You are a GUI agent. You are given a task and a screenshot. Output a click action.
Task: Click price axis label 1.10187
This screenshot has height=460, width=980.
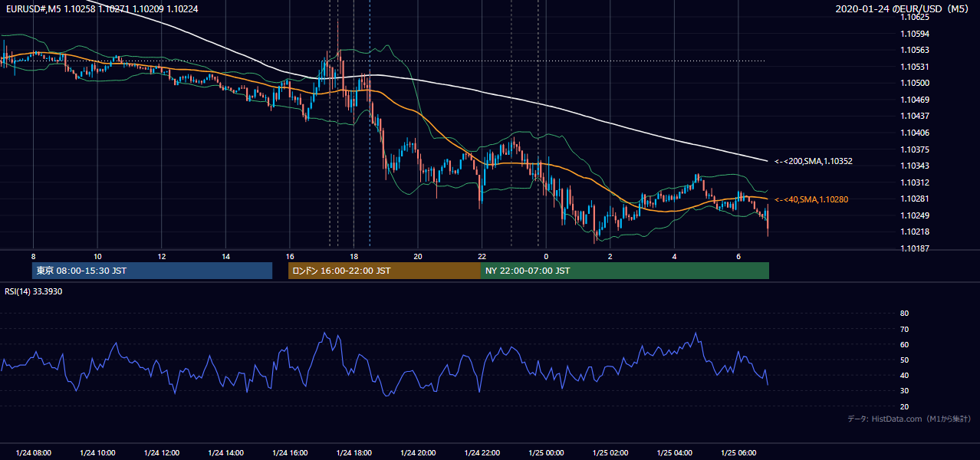[x=914, y=249]
